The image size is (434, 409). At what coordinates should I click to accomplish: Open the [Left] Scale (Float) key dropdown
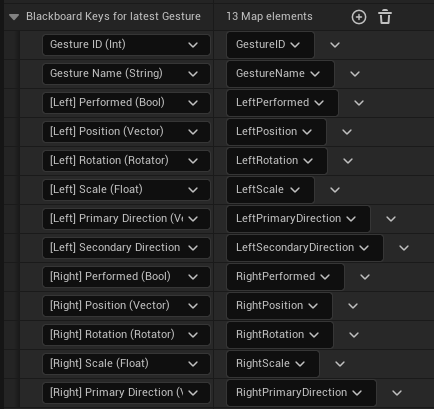coord(126,190)
